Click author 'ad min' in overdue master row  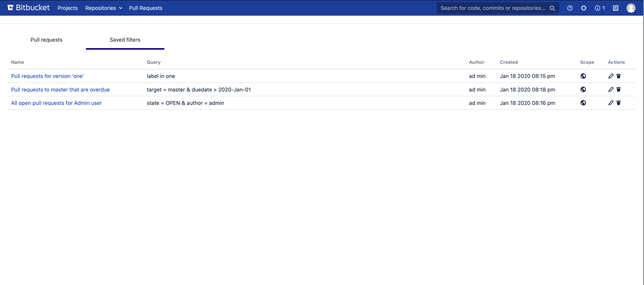477,90
